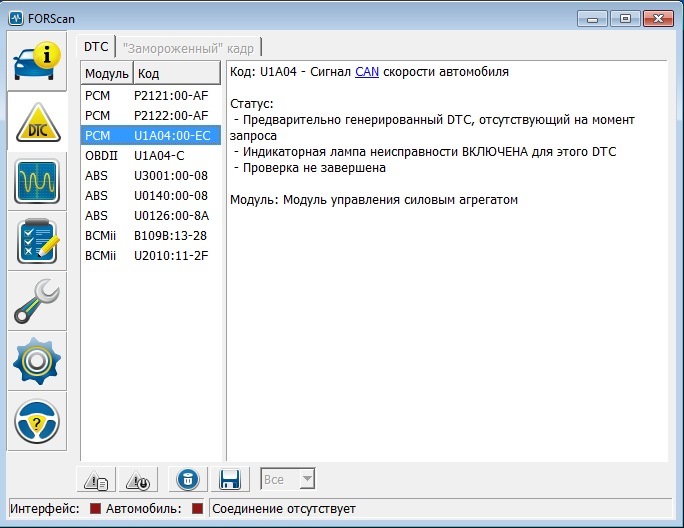Click the 'Модуль управления силовым агрегатом' line
The height and width of the screenshot is (528, 684).
click(x=374, y=200)
